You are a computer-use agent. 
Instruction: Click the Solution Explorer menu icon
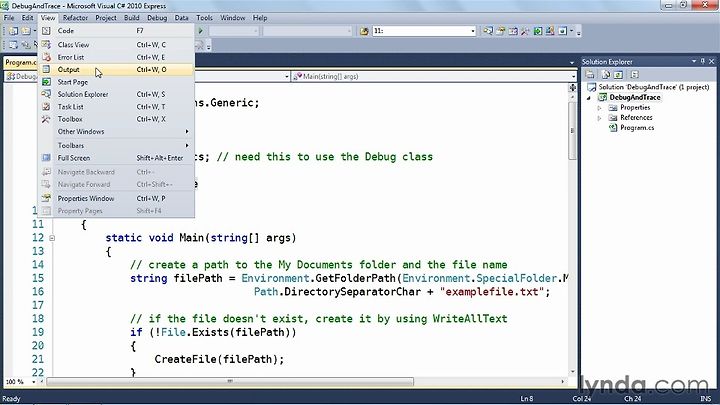46,94
